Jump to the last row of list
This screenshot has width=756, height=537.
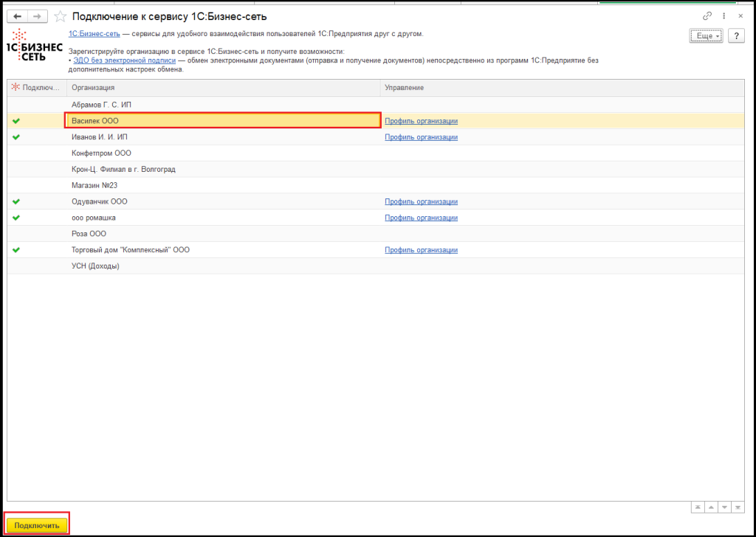click(x=740, y=507)
